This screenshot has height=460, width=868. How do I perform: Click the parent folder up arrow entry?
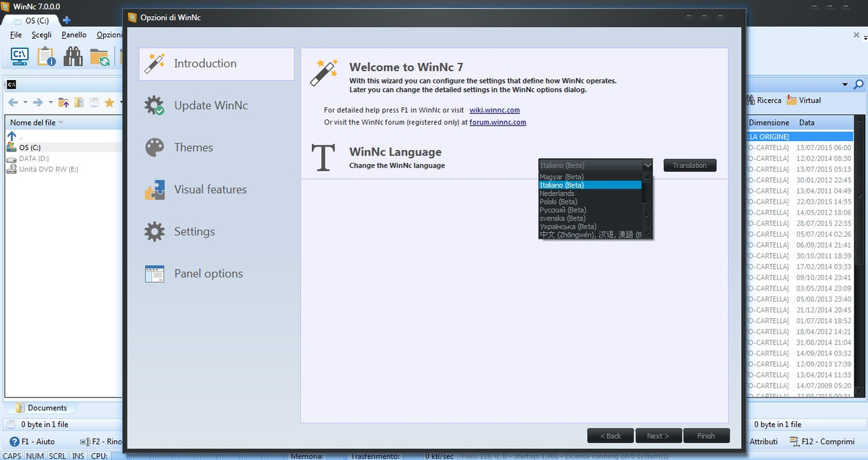coord(12,136)
